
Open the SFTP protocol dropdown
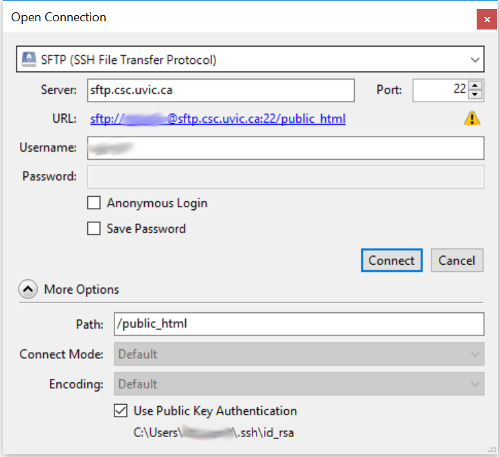click(250, 59)
